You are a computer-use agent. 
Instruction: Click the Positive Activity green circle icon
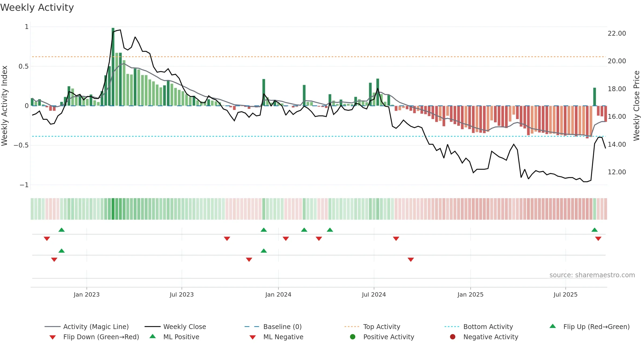click(353, 337)
